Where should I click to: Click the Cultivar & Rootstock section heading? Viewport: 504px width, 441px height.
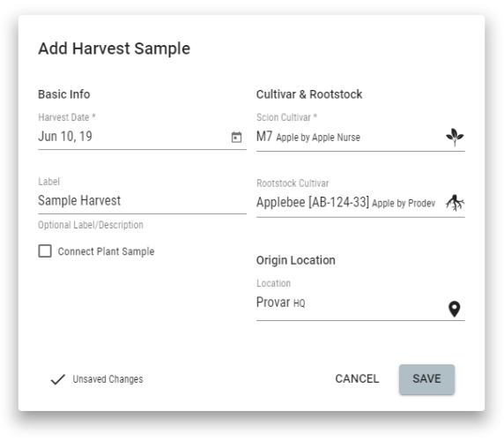point(309,94)
